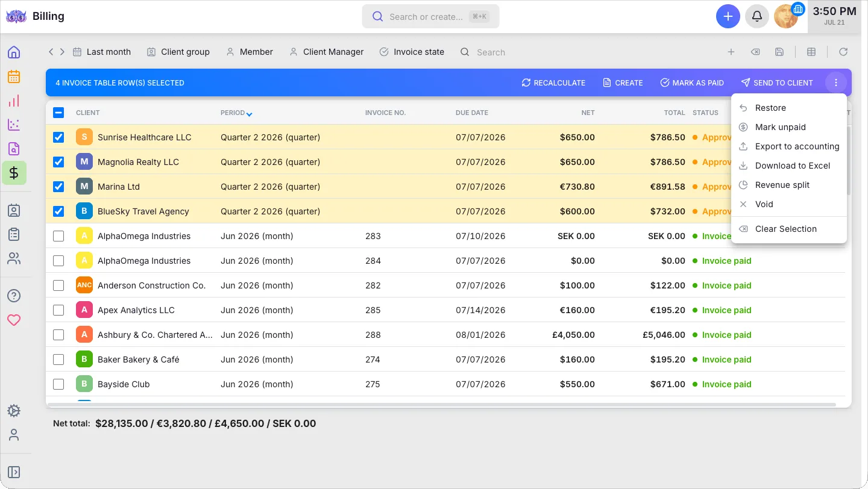Image resolution: width=868 pixels, height=489 pixels.
Task: Click the clear filters backspace icon
Action: (755, 52)
